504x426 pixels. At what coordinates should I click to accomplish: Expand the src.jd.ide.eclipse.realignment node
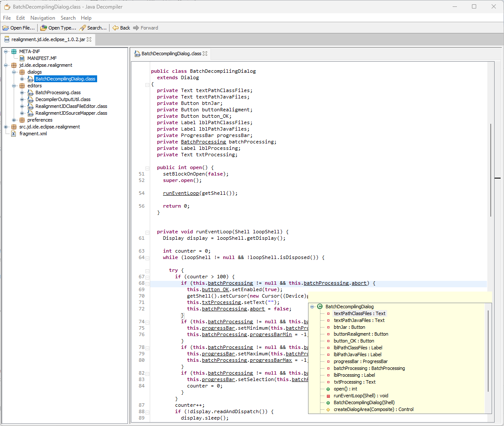click(6, 127)
